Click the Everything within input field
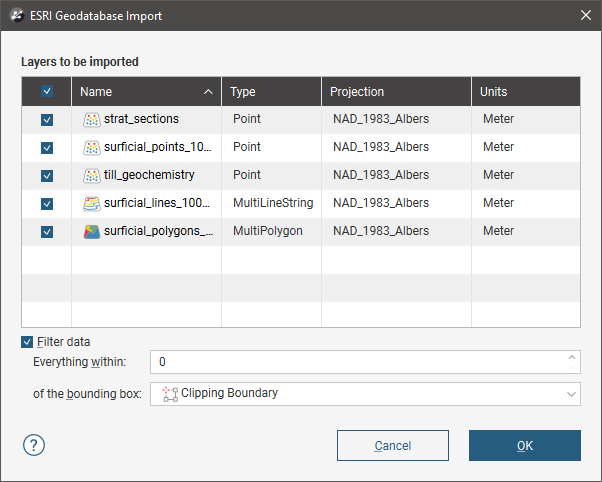This screenshot has width=602, height=482. [355, 361]
